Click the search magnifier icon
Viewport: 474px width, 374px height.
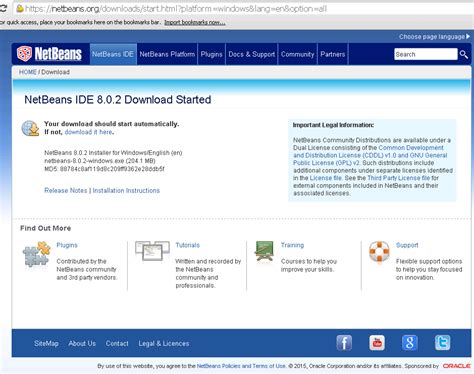[464, 54]
